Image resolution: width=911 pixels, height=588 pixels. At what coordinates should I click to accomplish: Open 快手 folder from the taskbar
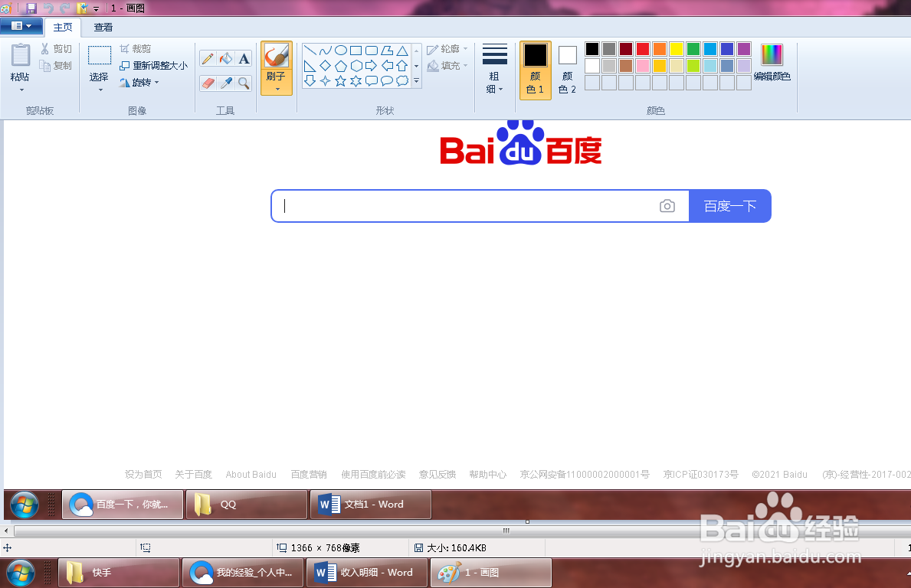coord(119,573)
